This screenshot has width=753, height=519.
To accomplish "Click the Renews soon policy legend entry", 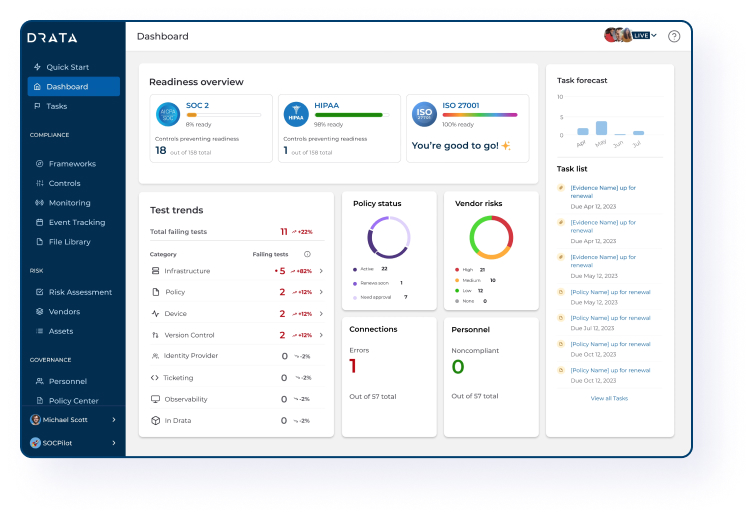I will tap(378, 283).
